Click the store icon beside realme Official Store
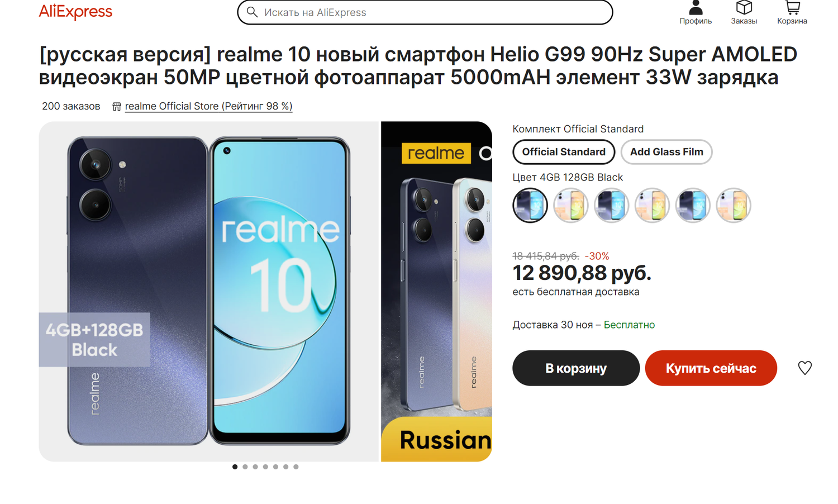Screen dimensions: 838x504 pyautogui.click(x=116, y=106)
